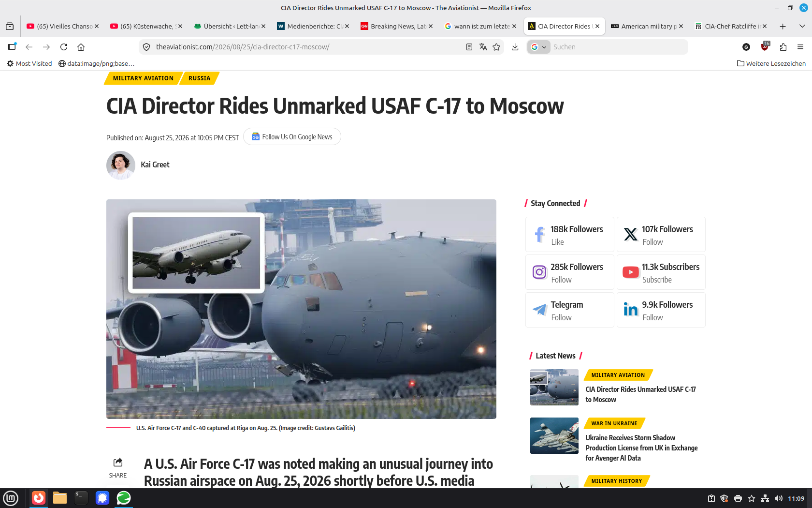Launch Firefox from the taskbar
812x508 pixels.
pyautogui.click(x=39, y=498)
